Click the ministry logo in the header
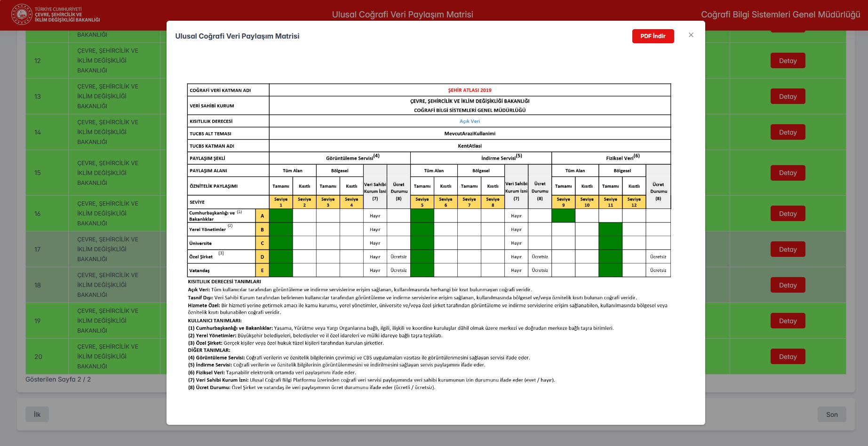 22,15
